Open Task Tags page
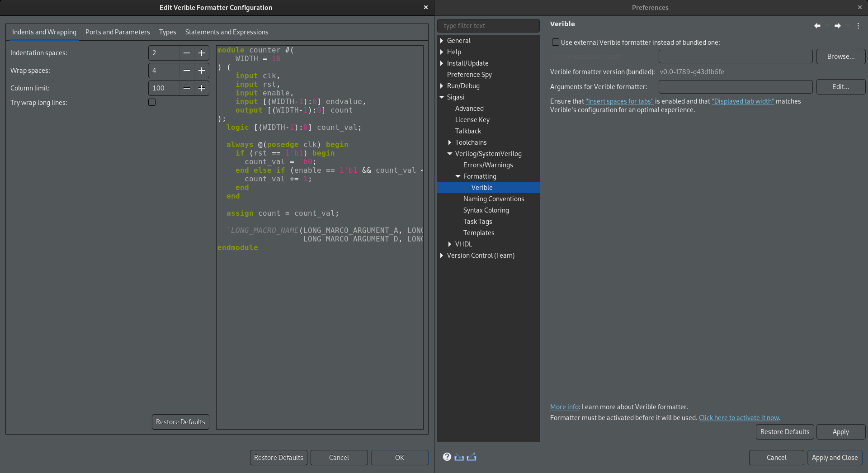Viewport: 868px width, 473px height. [477, 222]
